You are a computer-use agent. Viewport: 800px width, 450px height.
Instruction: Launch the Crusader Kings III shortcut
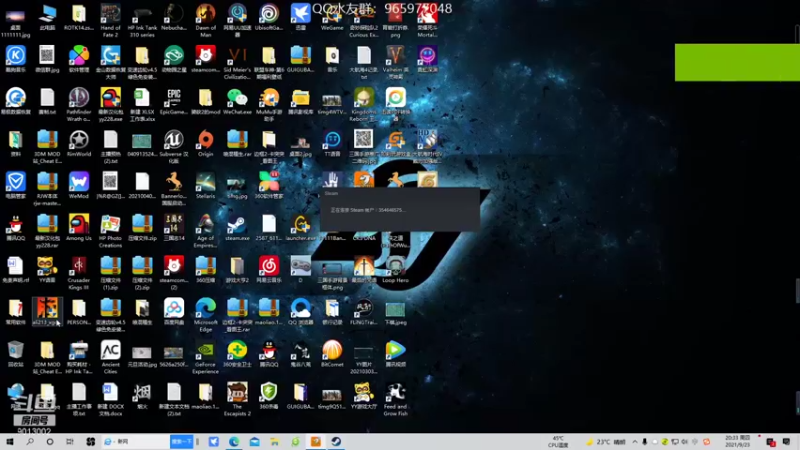coord(79,273)
